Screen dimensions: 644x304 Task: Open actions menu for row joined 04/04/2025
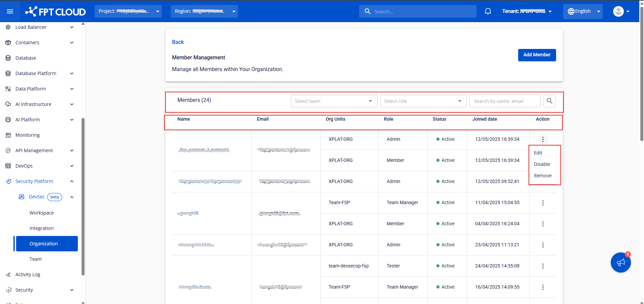(x=543, y=224)
